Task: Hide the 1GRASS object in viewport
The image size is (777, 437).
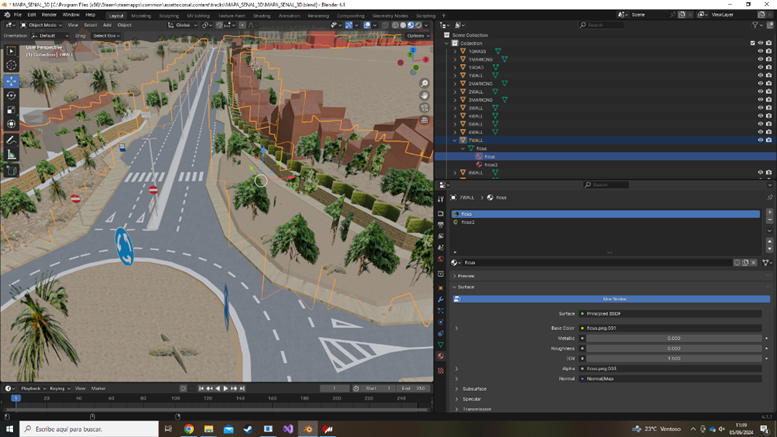Action: [x=760, y=51]
